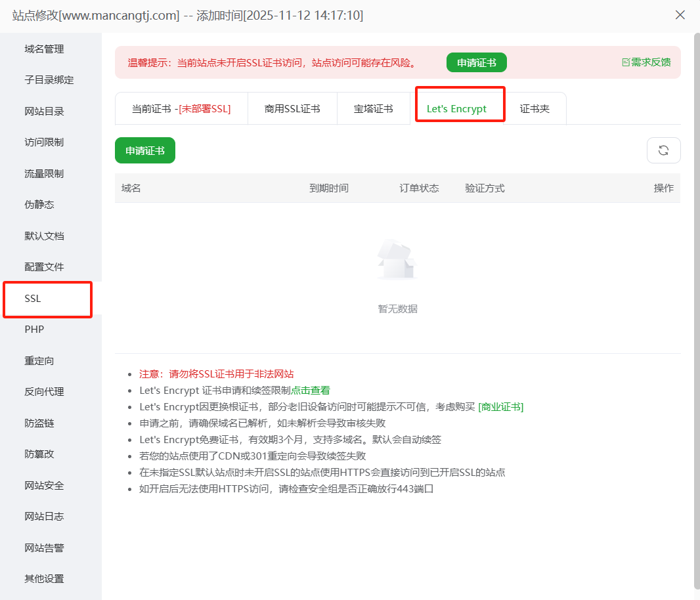The image size is (700, 600).
Task: Go to 伪静态 settings in sidebar
Action: coord(39,205)
